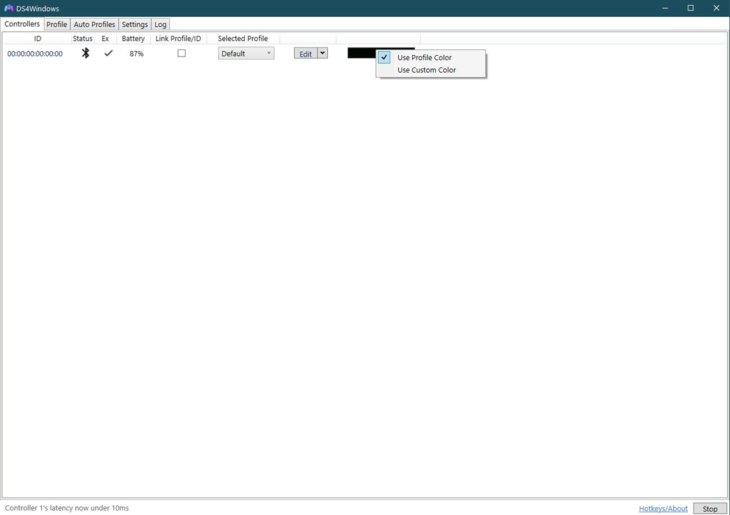This screenshot has width=730, height=515.
Task: Click the DS4Windows app icon in title bar
Action: 8,8
